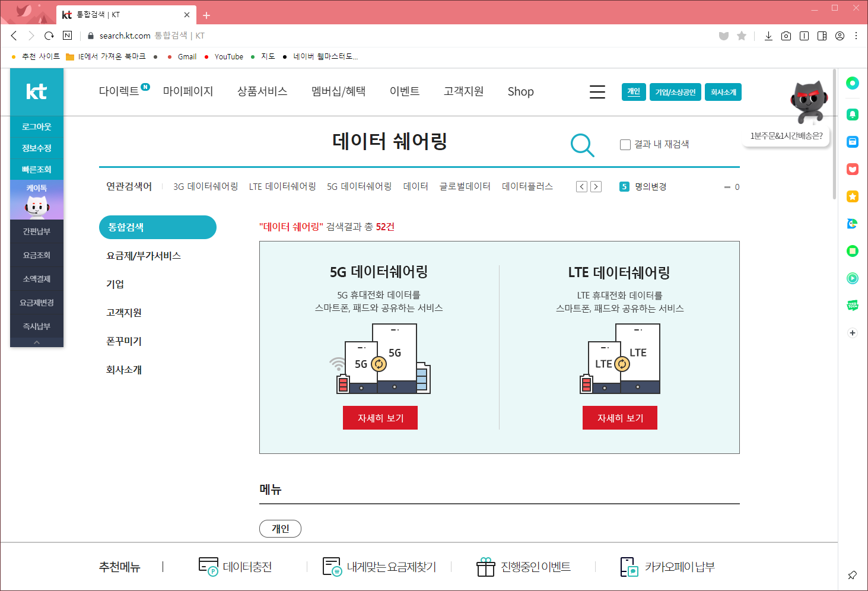Open 요금조회 in quick menu

[37, 255]
